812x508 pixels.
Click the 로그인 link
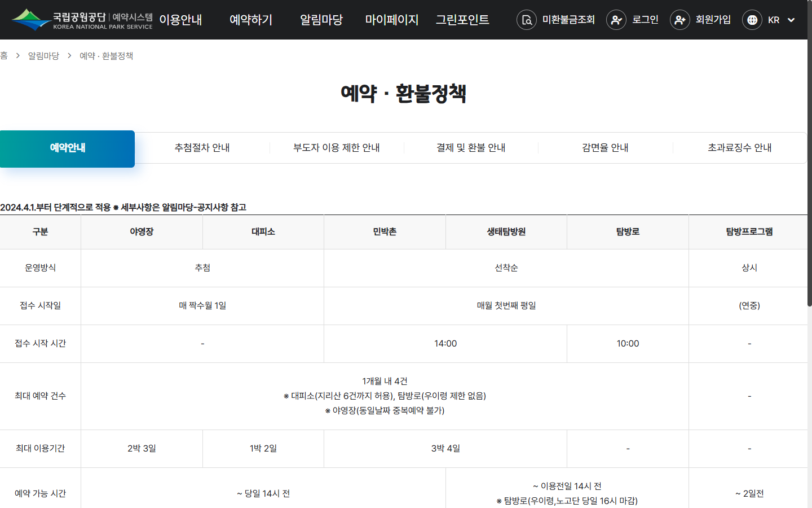645,20
